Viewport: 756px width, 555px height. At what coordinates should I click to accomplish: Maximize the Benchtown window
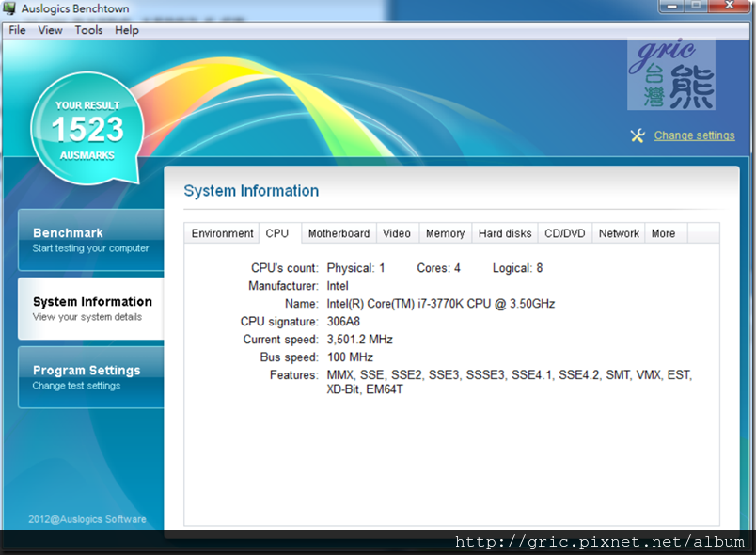click(x=696, y=7)
